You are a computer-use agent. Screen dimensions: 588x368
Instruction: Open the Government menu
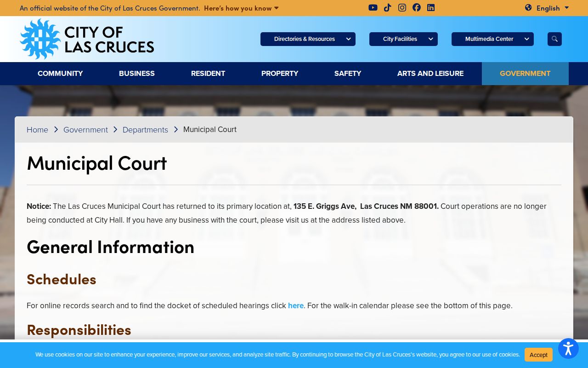point(525,74)
